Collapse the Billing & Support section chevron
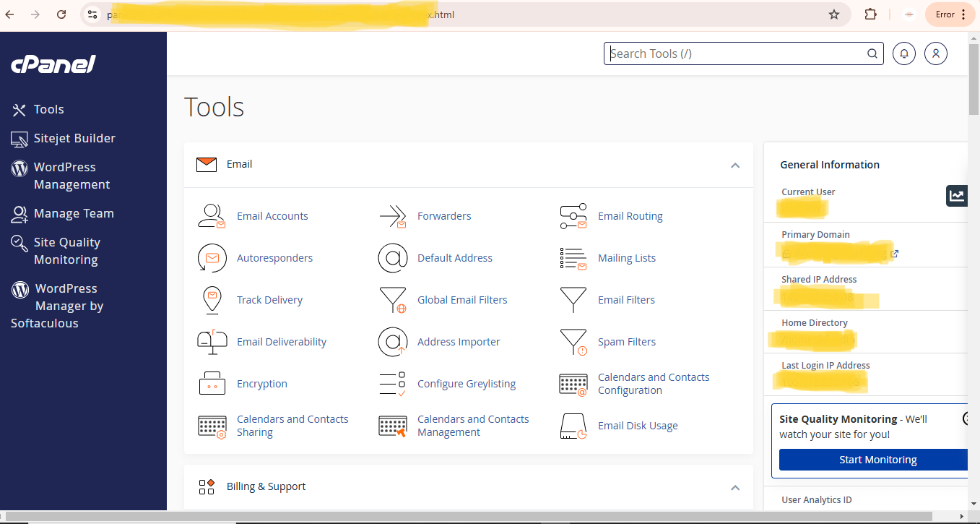This screenshot has width=980, height=524. click(735, 488)
